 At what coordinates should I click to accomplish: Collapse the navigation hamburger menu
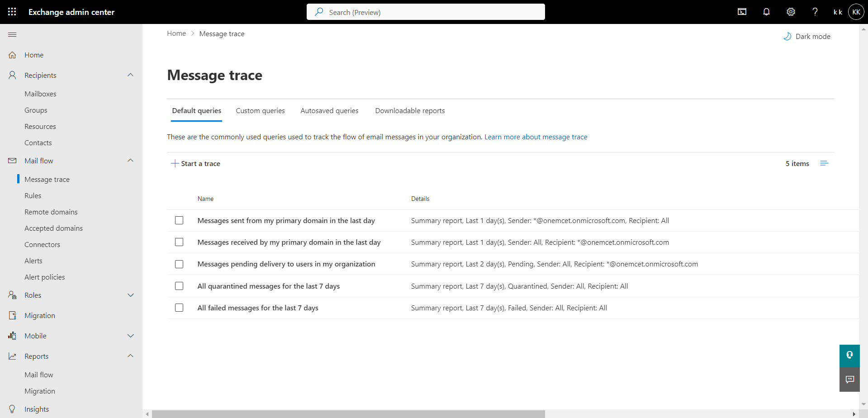[x=12, y=34]
